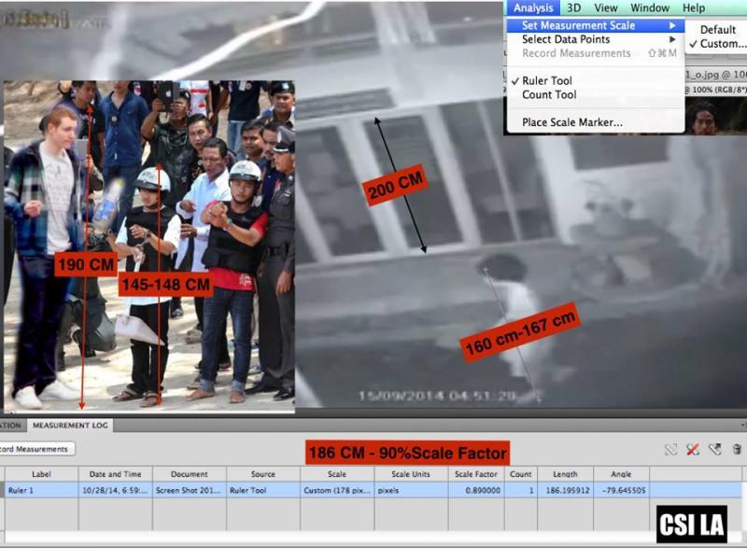This screenshot has width=747, height=560.
Task: Click the Select All Measurements icon
Action: (x=670, y=450)
